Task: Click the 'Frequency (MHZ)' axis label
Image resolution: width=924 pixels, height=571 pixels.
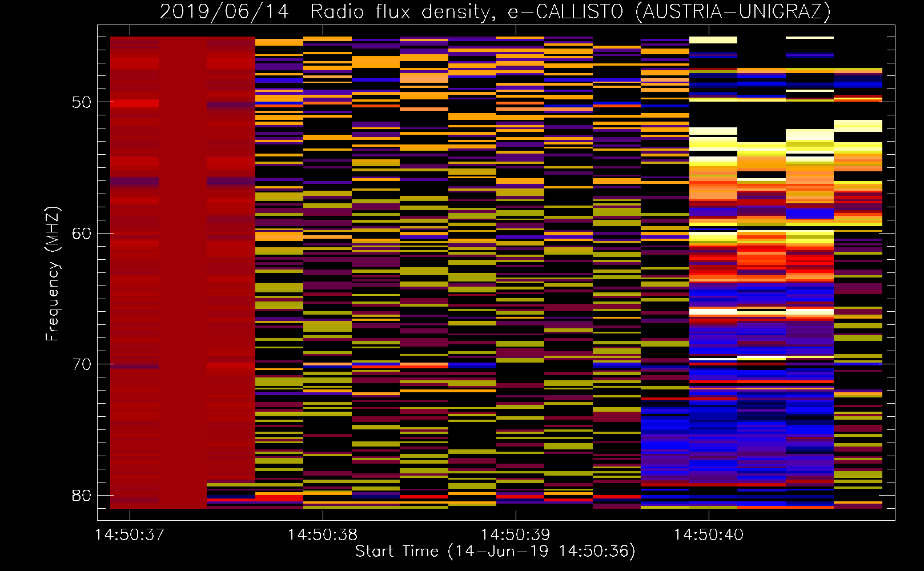Action: (52, 274)
